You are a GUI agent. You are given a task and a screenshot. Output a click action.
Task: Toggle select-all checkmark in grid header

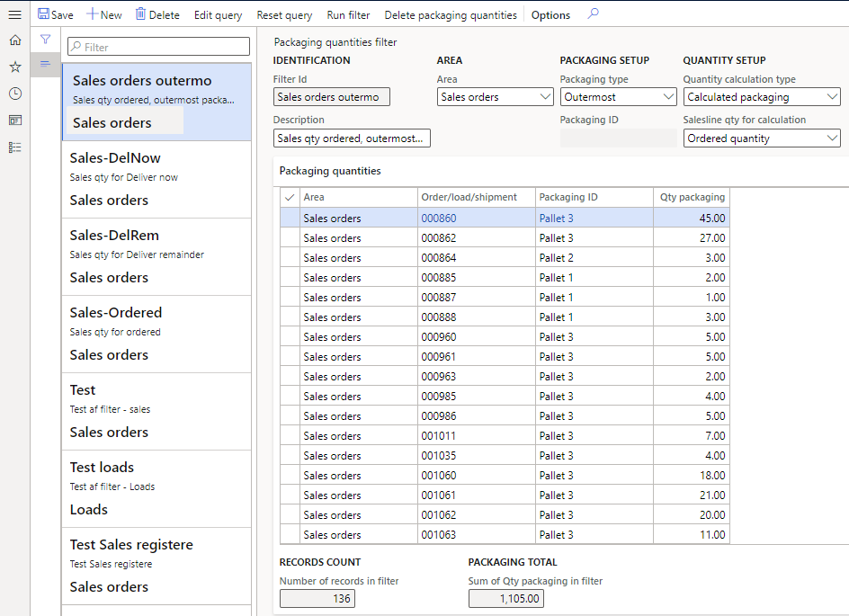click(289, 197)
